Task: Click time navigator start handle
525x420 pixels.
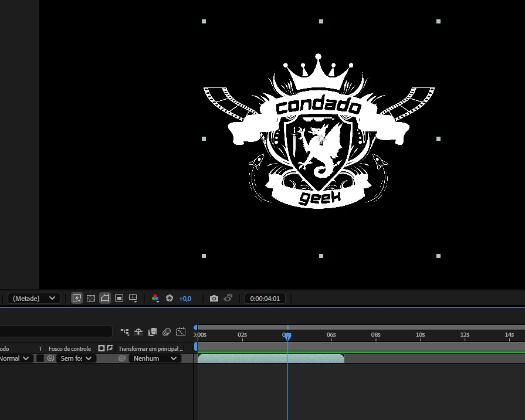Action: coord(195,327)
